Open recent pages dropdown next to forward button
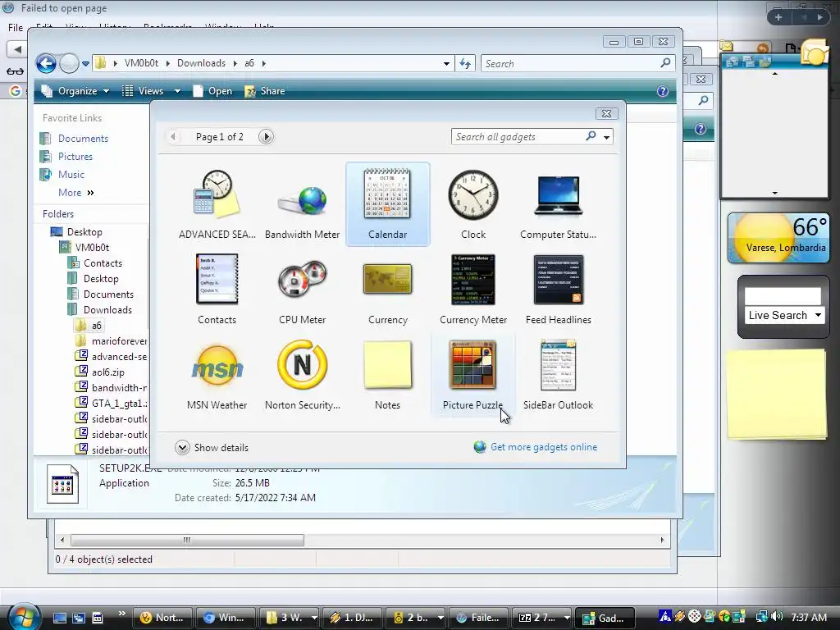840x630 pixels. 85,64
